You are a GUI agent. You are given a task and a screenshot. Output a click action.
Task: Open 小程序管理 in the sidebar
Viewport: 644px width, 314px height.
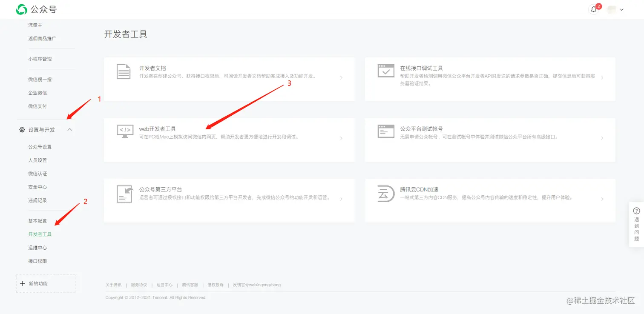pyautogui.click(x=40, y=59)
